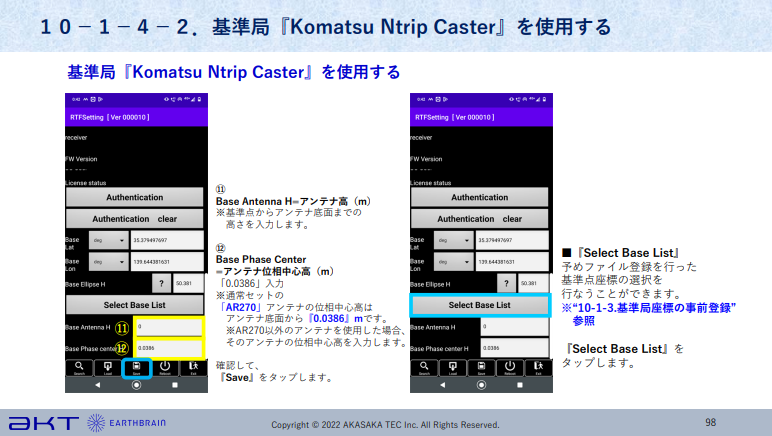Click Base Lat field 35.379497697 in right phone
The image size is (772, 436).
point(512,241)
